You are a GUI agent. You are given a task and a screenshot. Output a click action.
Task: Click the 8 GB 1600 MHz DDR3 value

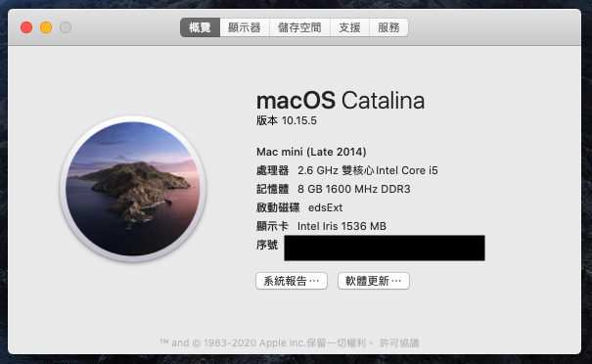tap(354, 189)
